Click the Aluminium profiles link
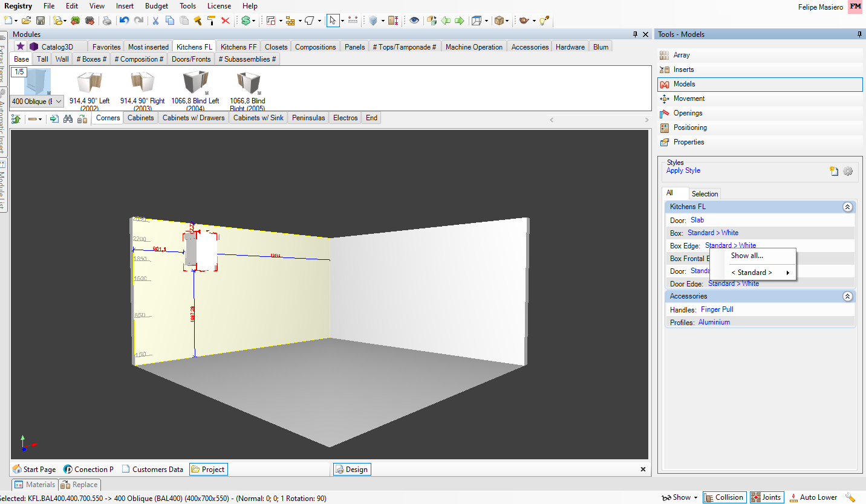The width and height of the screenshot is (866, 504). tap(714, 322)
